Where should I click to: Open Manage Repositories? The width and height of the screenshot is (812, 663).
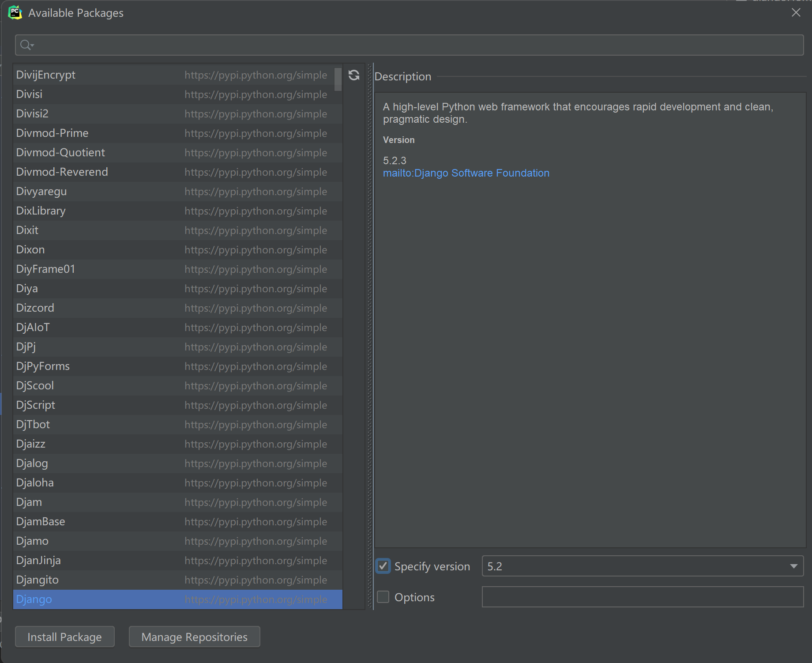point(195,637)
